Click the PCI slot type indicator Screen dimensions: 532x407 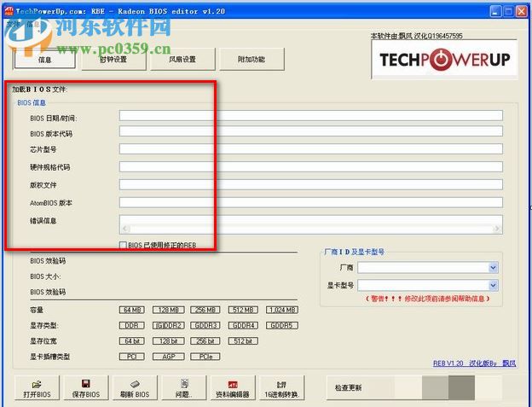point(131,357)
